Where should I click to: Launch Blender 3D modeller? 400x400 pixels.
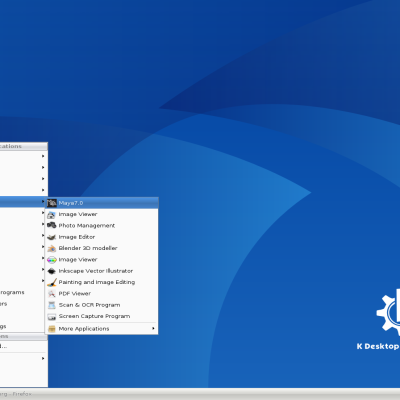tap(102, 248)
